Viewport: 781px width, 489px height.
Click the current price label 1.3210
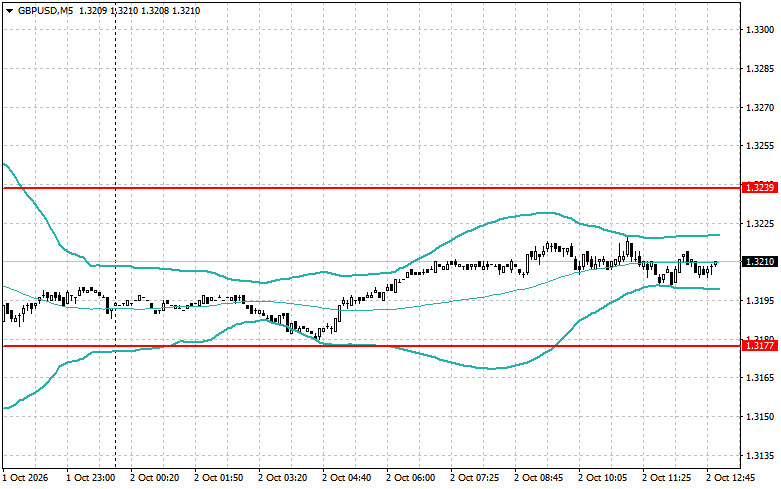[760, 261]
